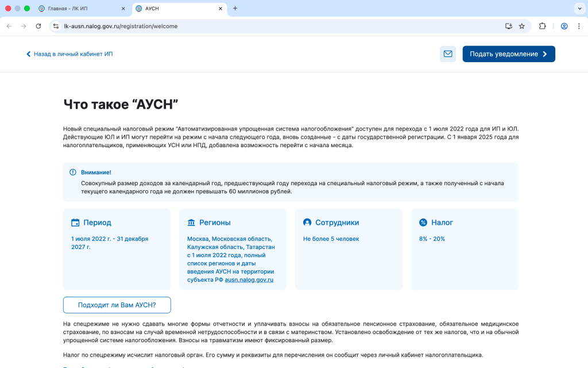This screenshot has width=588, height=368.
Task: Click the install app icon in address bar
Action: pos(508,26)
